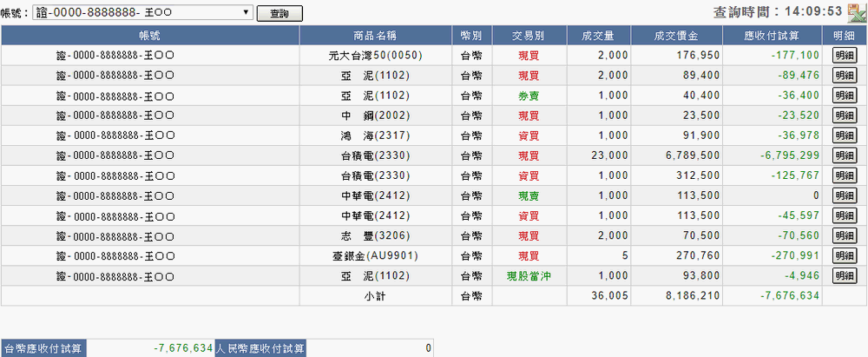The width and height of the screenshot is (868, 357).
Task: Open 明細 for 志豐(3206) row
Action: click(x=845, y=235)
